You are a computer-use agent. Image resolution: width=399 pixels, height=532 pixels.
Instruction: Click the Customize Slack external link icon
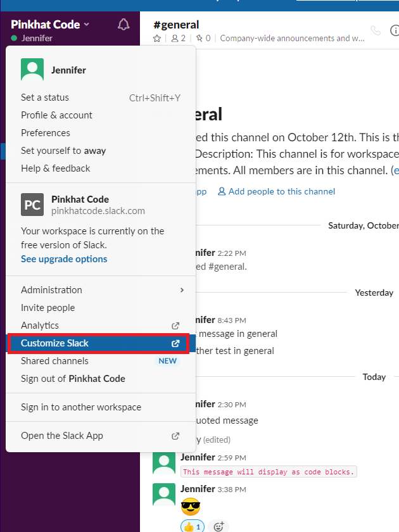pos(175,343)
